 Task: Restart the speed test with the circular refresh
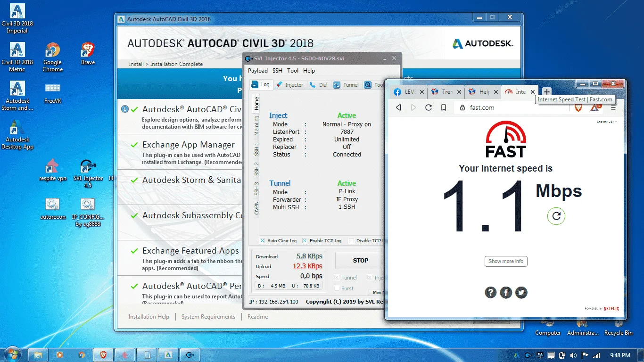pos(556,216)
